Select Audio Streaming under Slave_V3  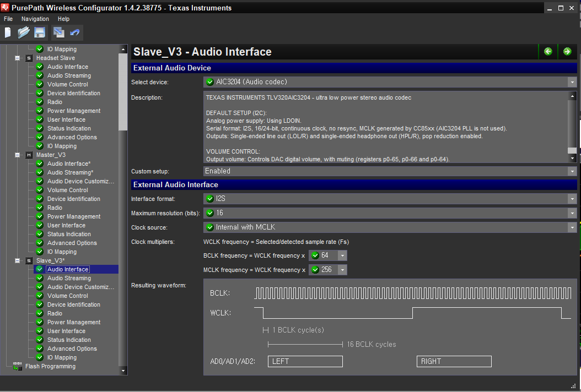click(x=69, y=278)
